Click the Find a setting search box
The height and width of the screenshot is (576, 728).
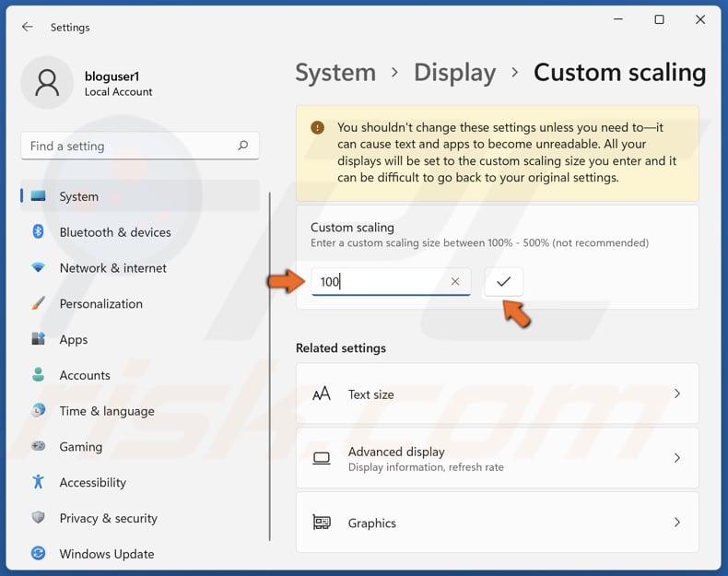[x=140, y=146]
